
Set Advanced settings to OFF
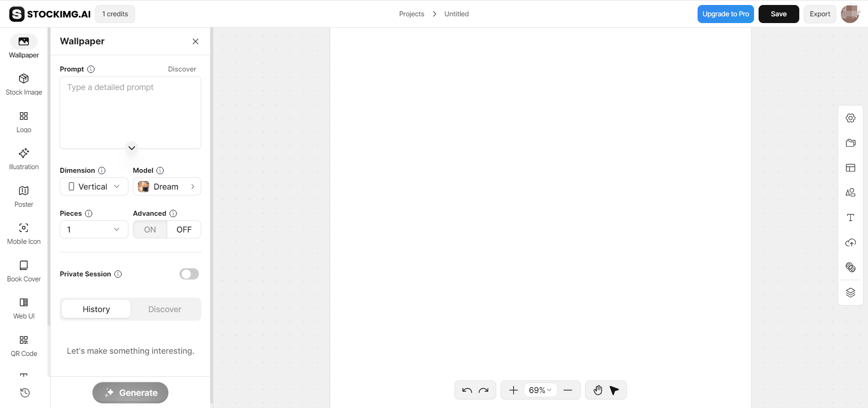point(184,230)
